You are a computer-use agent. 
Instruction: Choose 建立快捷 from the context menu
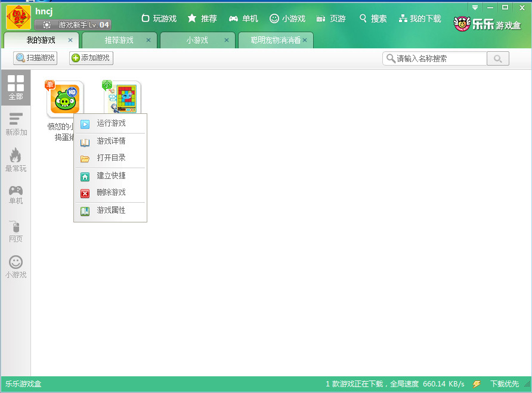(x=110, y=176)
